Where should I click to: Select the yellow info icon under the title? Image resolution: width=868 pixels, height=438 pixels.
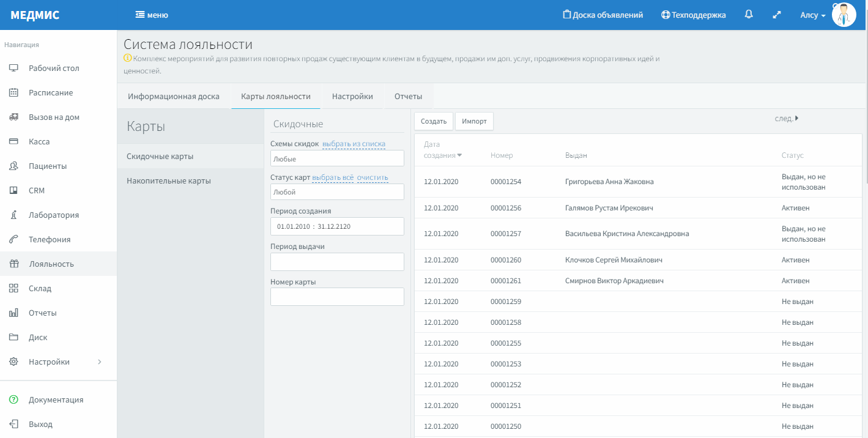(127, 59)
